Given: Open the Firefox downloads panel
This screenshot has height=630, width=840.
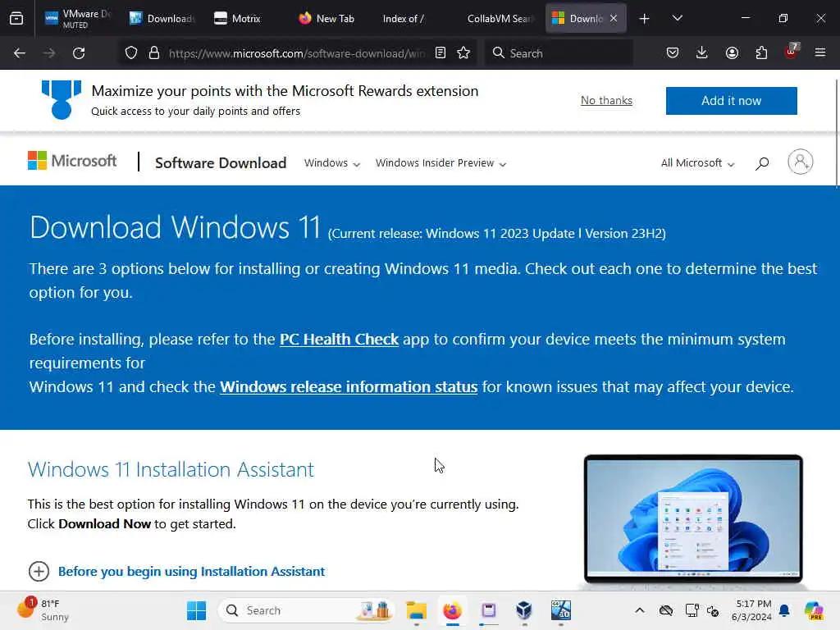Looking at the screenshot, I should pyautogui.click(x=702, y=52).
